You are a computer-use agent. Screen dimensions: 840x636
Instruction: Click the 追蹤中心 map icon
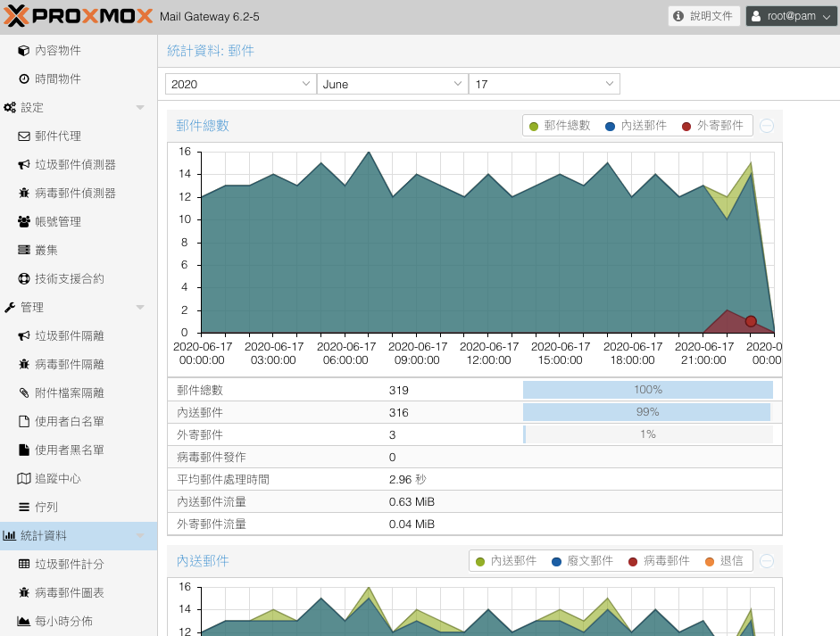pos(23,479)
